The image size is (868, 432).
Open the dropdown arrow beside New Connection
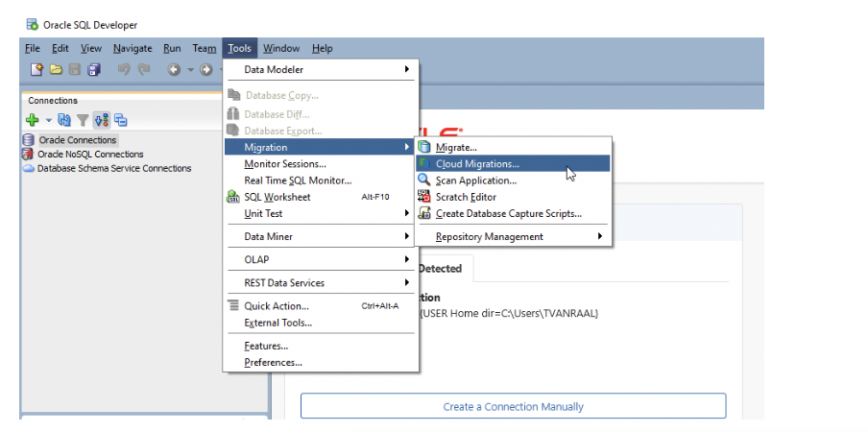(48, 119)
